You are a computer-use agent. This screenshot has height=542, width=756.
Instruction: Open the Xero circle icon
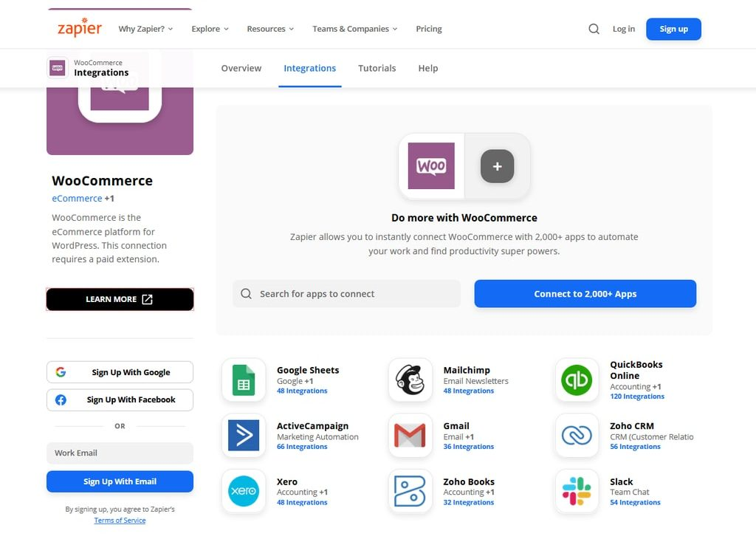244,491
